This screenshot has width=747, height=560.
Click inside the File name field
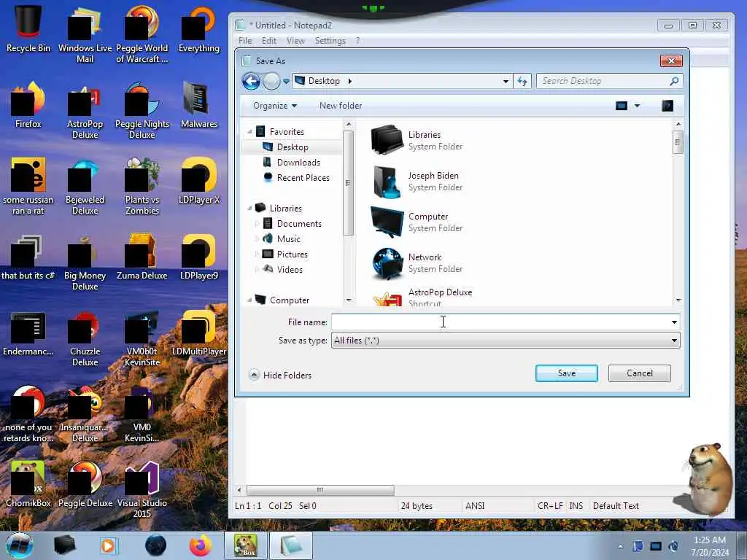[500, 322]
